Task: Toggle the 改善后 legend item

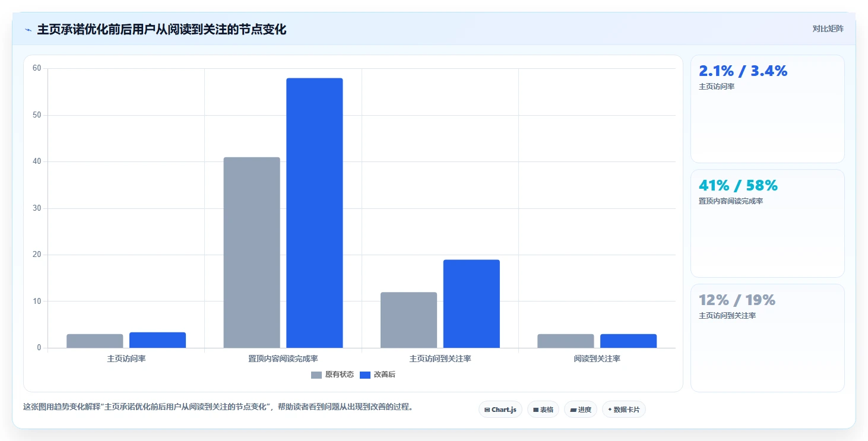Action: pos(378,375)
